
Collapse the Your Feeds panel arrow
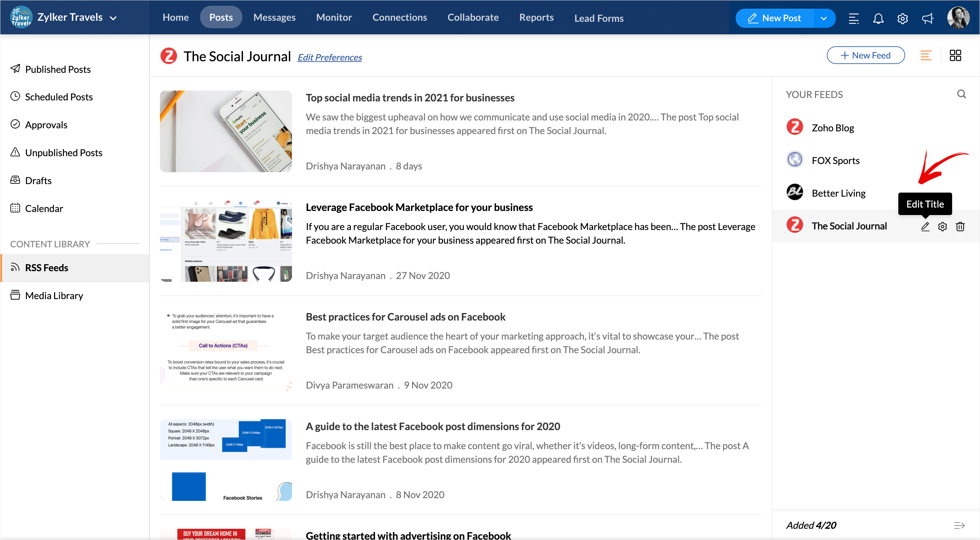pos(959,526)
